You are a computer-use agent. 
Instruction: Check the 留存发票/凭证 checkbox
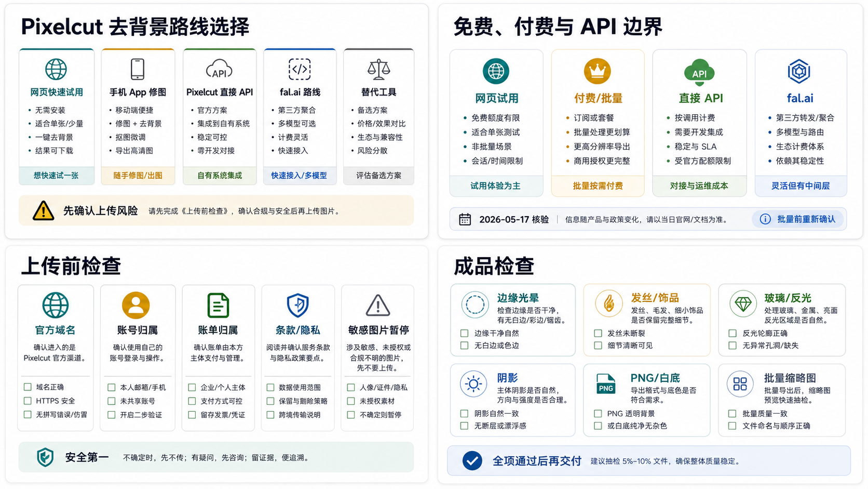tap(192, 415)
